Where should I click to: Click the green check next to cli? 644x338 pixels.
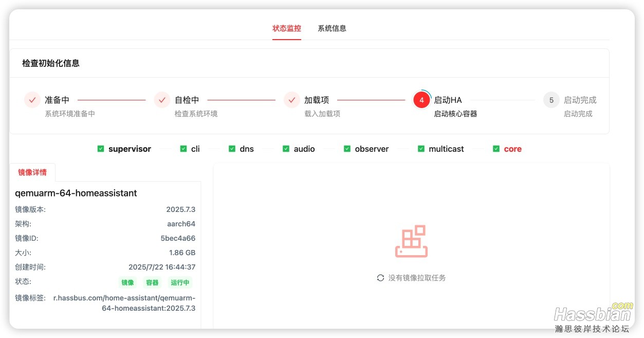click(x=183, y=149)
